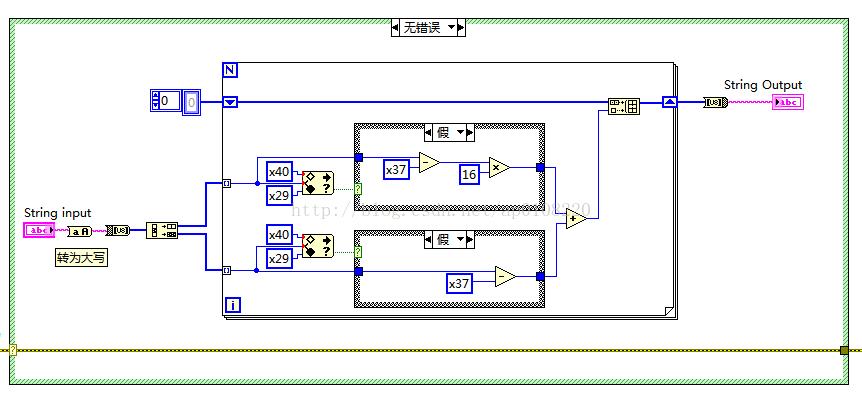Screen dimensions: 862x398
Task: Click lower inner case selector terminal (?)
Action: point(358,252)
